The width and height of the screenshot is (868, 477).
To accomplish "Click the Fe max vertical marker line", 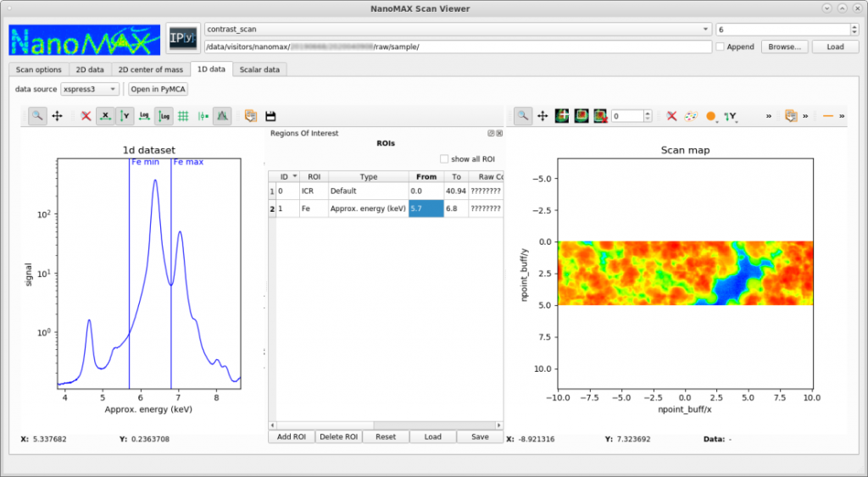I will (171, 274).
